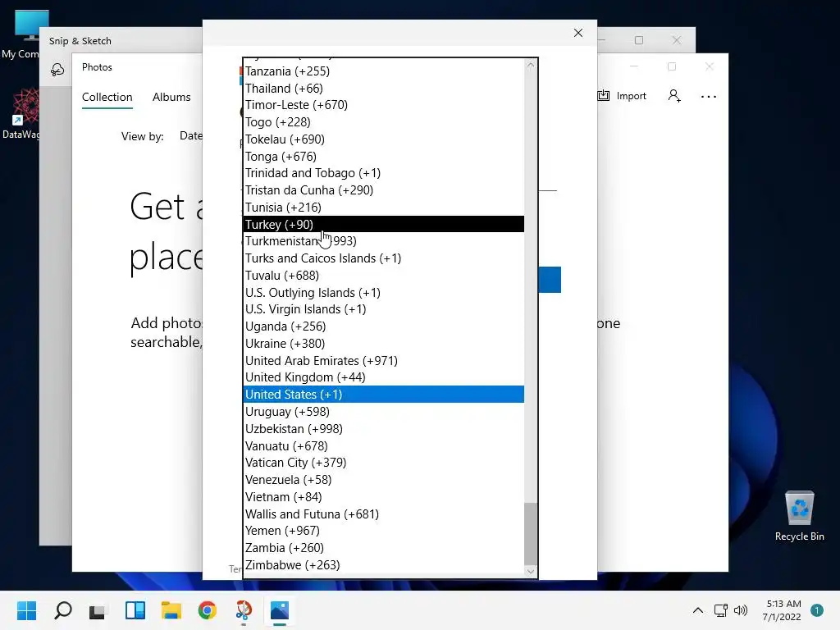Open File Explorer from the taskbar
840x630 pixels.
pos(171,610)
